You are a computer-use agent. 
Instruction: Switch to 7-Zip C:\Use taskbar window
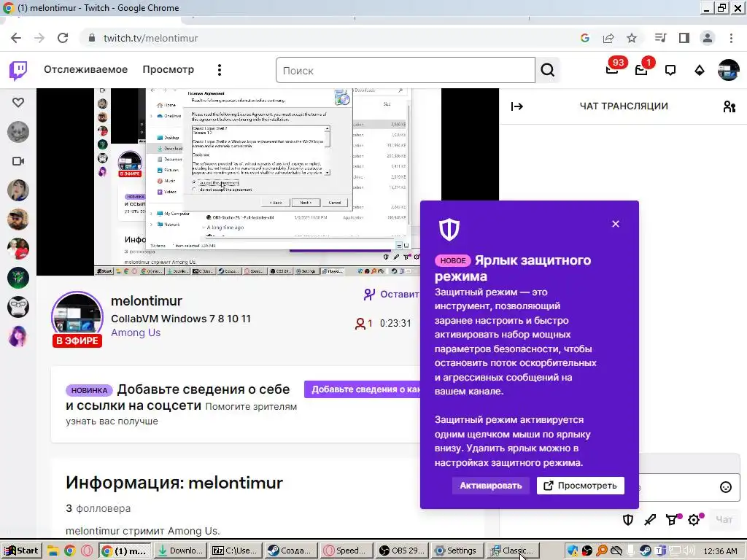[x=236, y=551]
